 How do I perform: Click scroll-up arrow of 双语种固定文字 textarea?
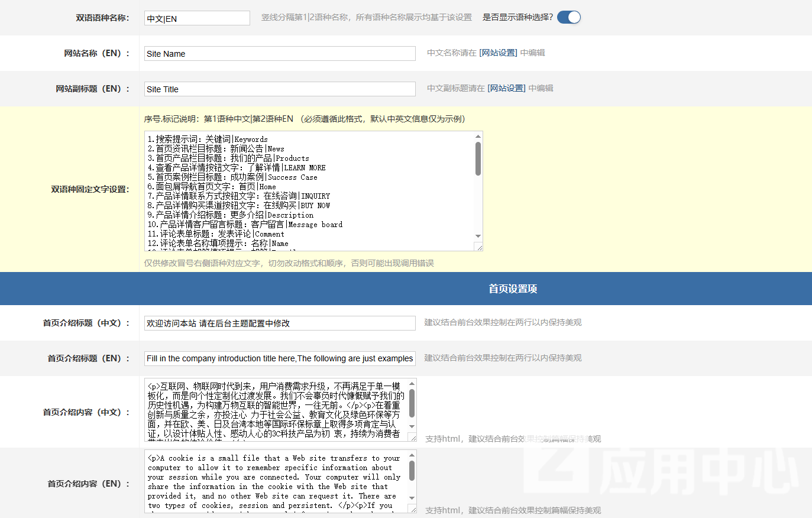[478, 137]
